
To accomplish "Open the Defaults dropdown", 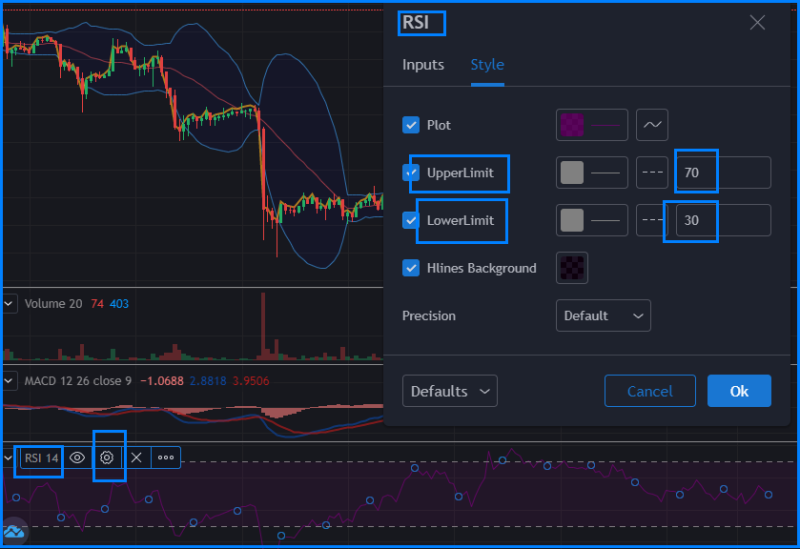I will [x=449, y=391].
